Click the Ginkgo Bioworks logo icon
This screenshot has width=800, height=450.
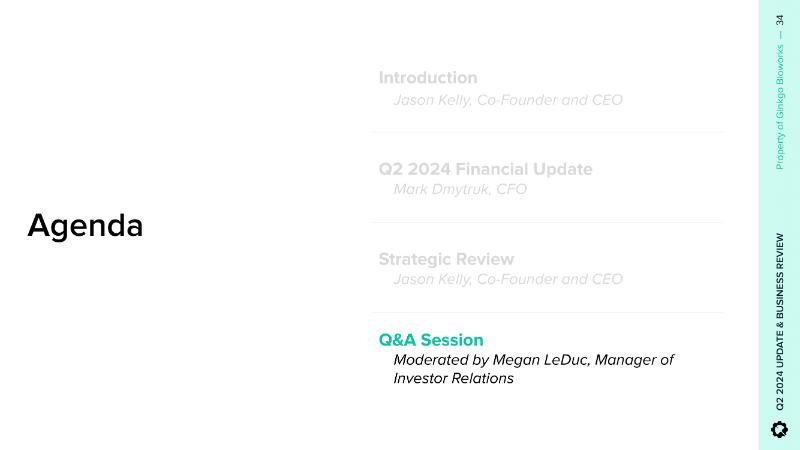pyautogui.click(x=780, y=429)
